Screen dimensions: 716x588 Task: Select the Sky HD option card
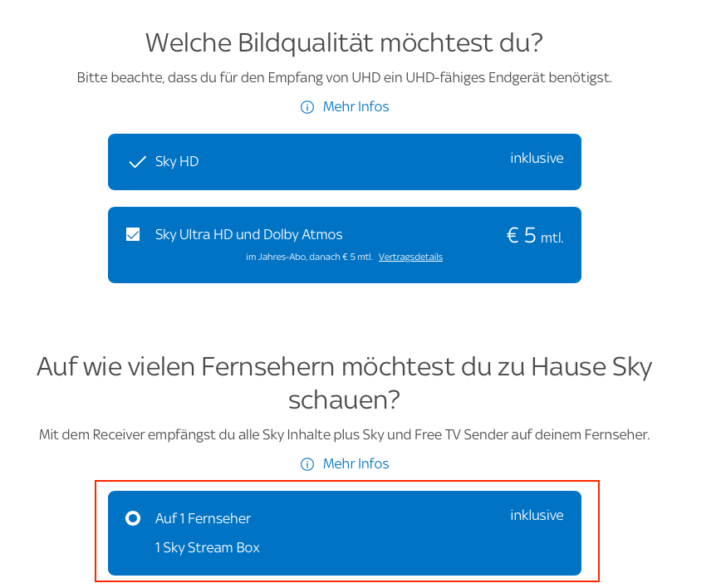tap(344, 161)
